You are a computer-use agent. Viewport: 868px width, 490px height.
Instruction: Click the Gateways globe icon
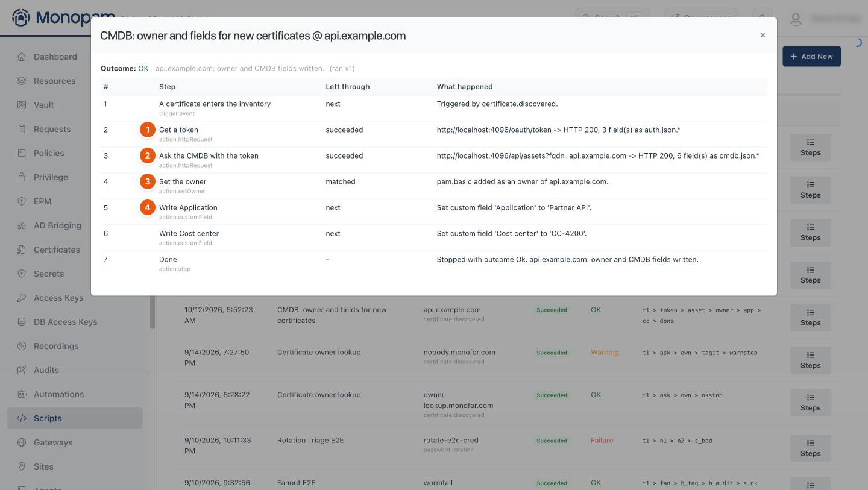coord(22,442)
